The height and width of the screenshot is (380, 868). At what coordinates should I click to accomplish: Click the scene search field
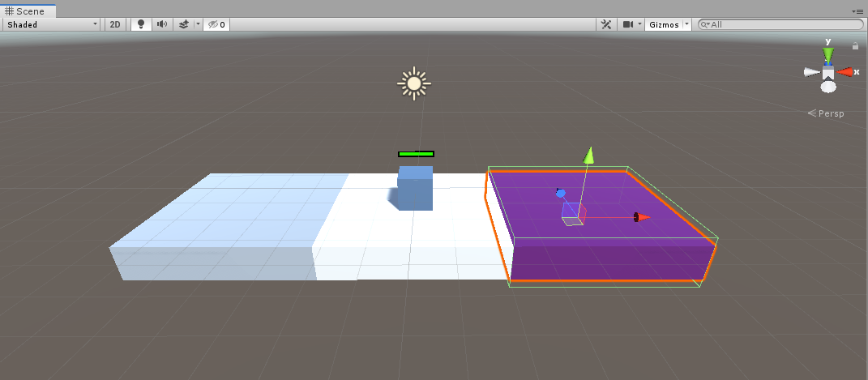tap(780, 24)
